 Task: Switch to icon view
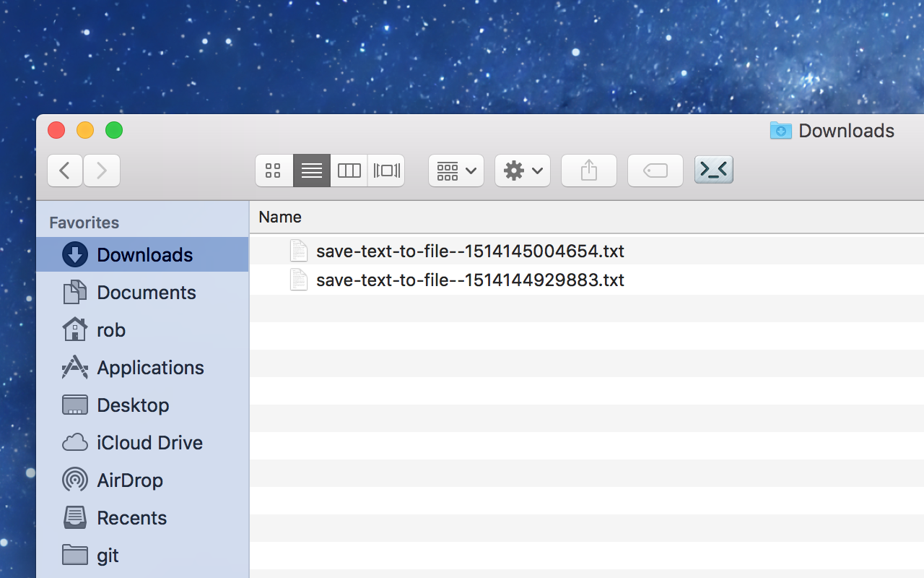point(274,171)
